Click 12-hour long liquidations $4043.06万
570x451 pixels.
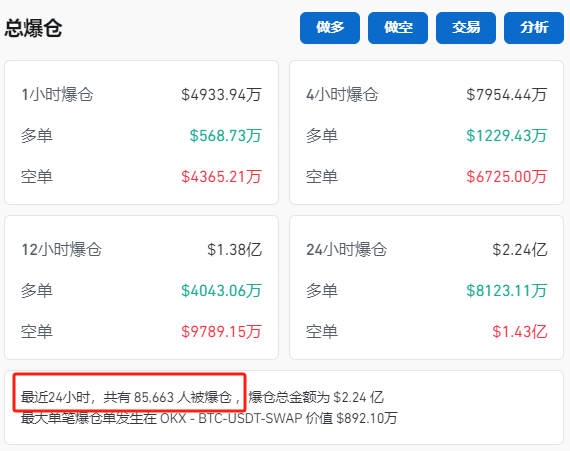pyautogui.click(x=221, y=291)
